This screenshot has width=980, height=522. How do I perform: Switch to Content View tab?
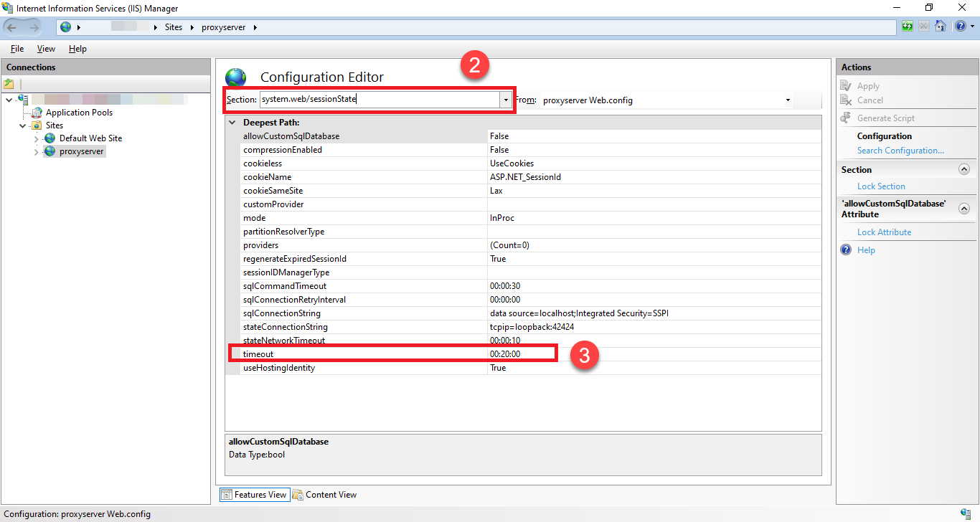click(x=324, y=495)
